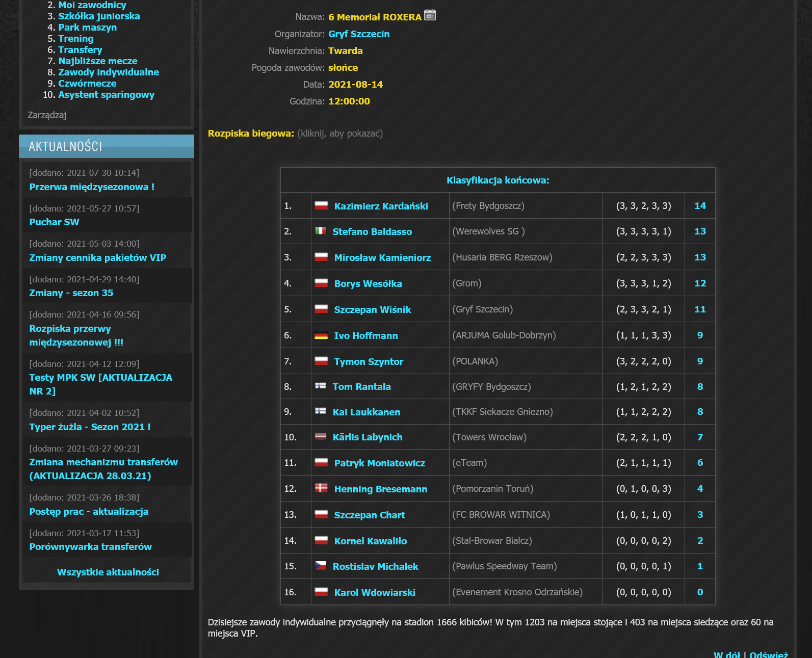This screenshot has width=812, height=658.
Task: Click the flag beside Mirosław Kamieniorz
Action: pos(321,257)
